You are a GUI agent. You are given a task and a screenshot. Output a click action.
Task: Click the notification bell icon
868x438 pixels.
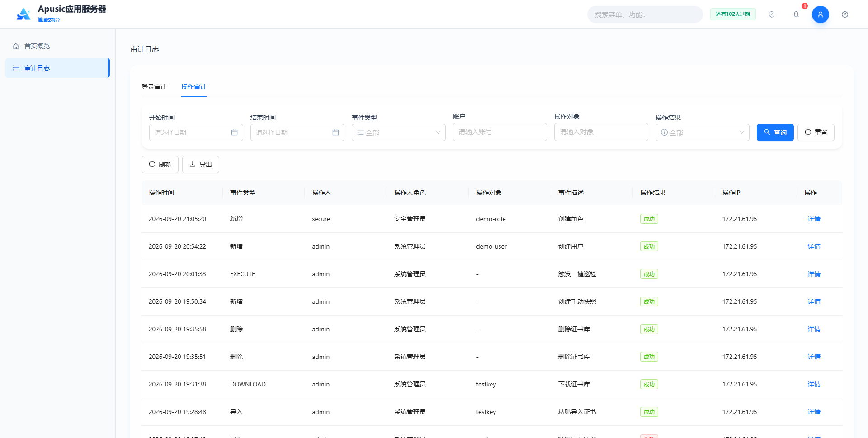click(796, 14)
